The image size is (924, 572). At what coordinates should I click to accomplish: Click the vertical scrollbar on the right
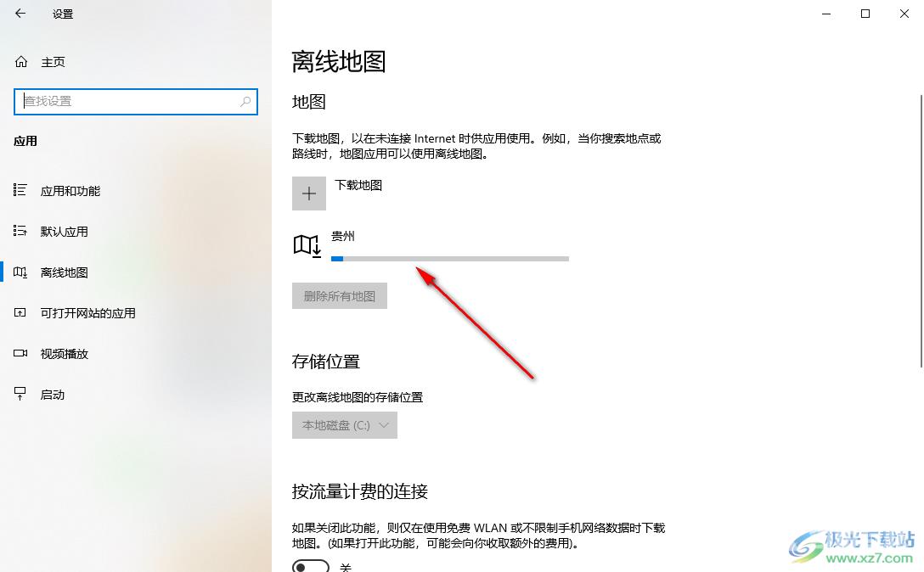tap(921, 231)
